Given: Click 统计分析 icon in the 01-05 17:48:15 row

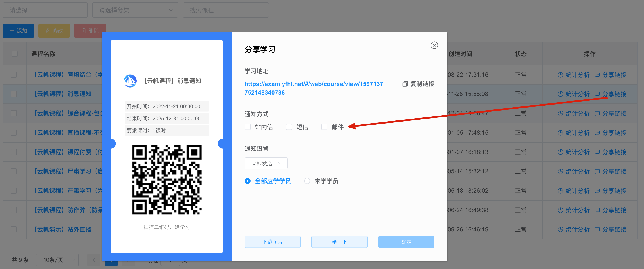Looking at the screenshot, I should pyautogui.click(x=560, y=133).
